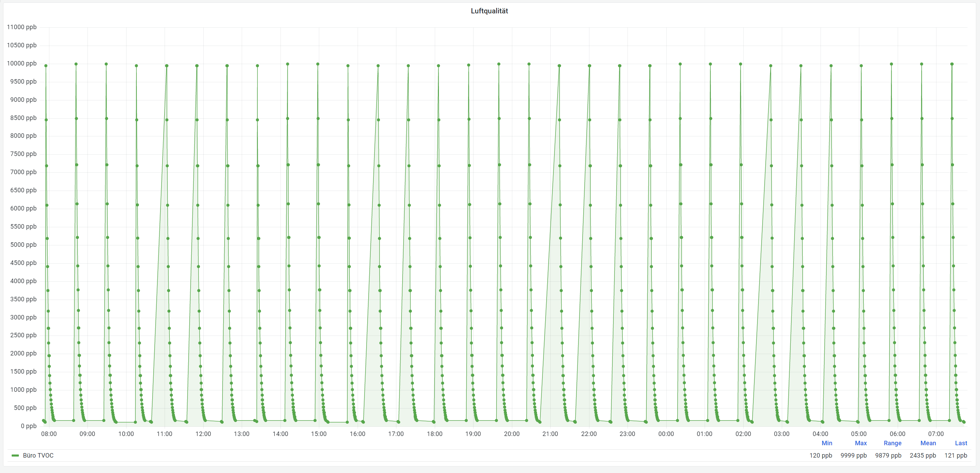Click the 120 ppb Min value

tap(821, 455)
